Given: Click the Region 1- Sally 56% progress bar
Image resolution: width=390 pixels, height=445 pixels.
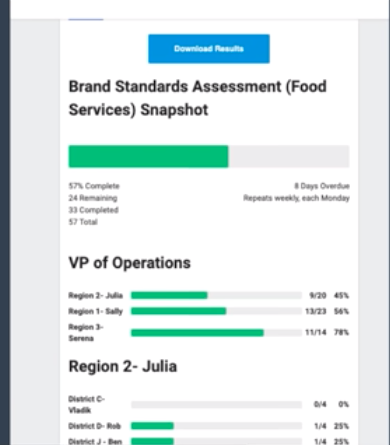Looking at the screenshot, I should point(216,311).
